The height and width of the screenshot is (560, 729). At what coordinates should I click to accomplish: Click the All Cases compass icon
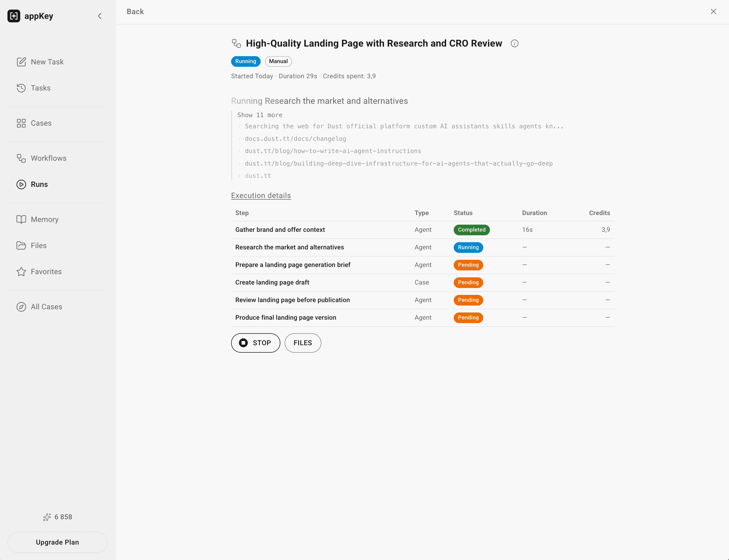point(21,307)
